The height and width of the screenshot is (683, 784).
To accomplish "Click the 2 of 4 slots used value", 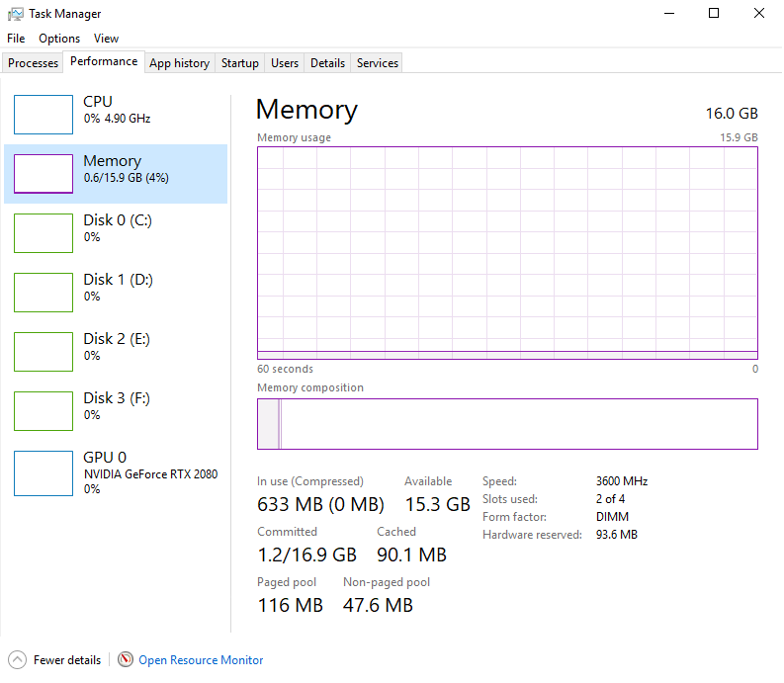I will (610, 499).
